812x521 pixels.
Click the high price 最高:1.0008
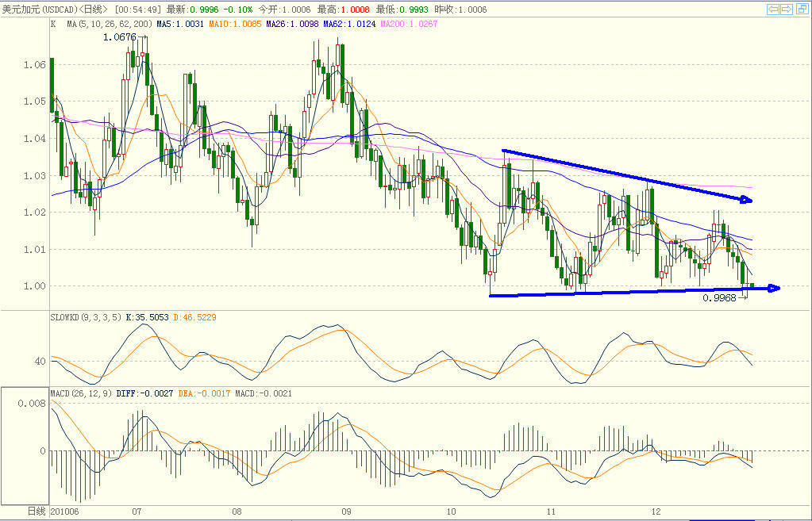(x=344, y=10)
